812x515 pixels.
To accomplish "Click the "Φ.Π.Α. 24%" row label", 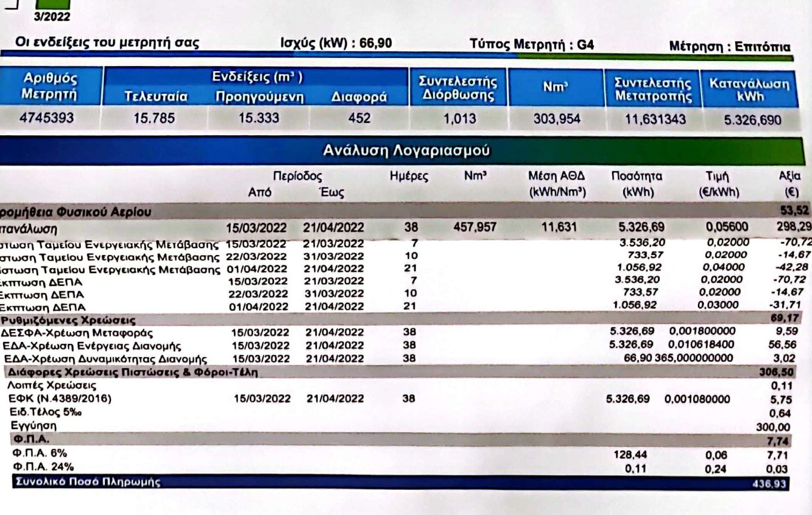I will point(43,466).
